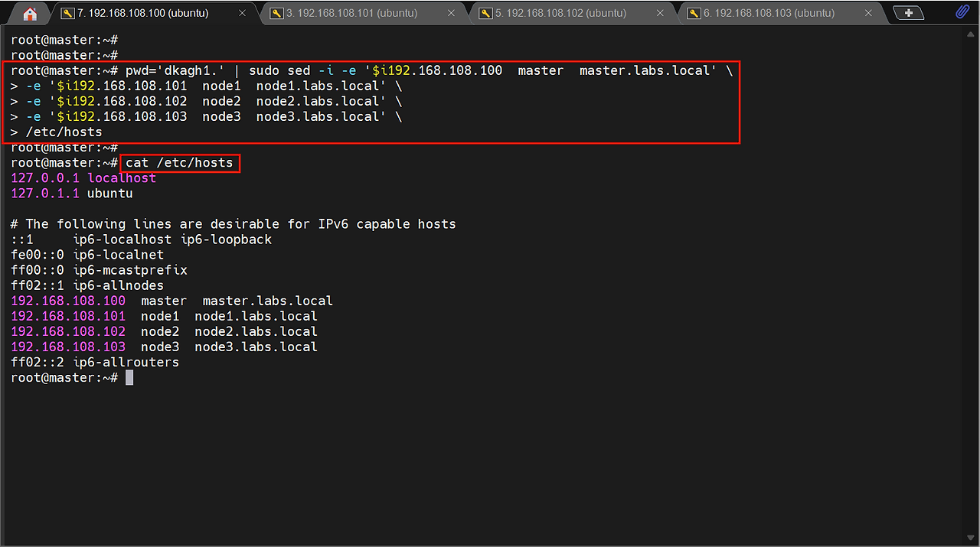This screenshot has height=547, width=980.
Task: Click the session icon on the 192.168.108.102 tab
Action: tap(485, 13)
